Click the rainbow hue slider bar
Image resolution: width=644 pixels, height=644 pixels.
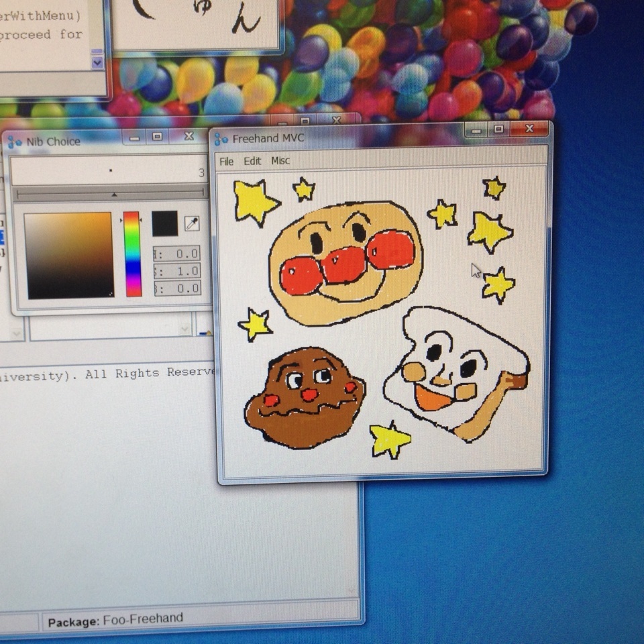tap(132, 254)
